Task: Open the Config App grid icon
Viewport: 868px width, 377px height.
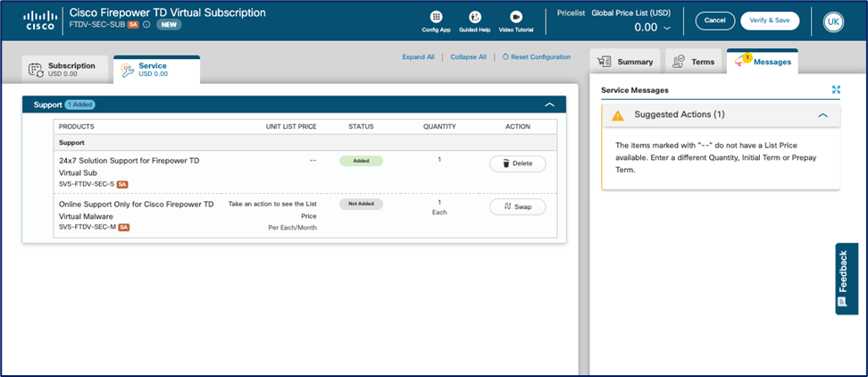Action: click(436, 17)
